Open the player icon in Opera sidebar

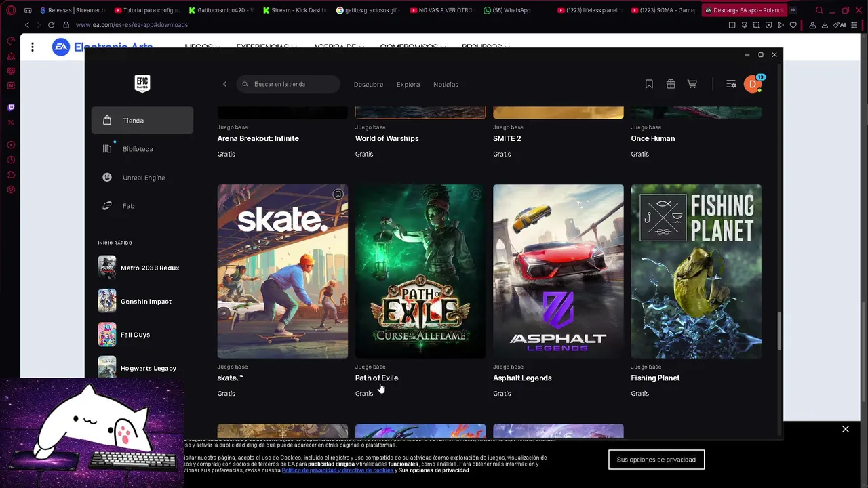11,145
